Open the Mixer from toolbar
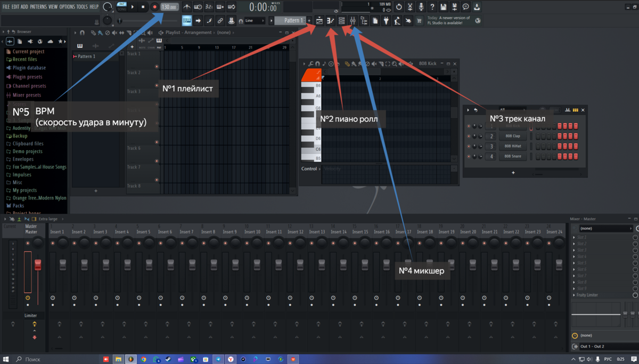Viewport: 639px width, 364px height. coord(353,21)
